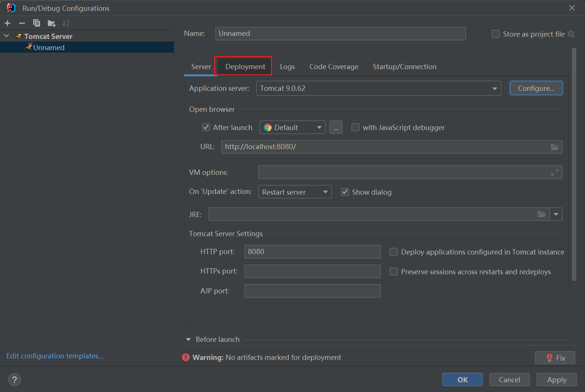The image size is (585, 392).
Task: Enable with JavaScript debugger checkbox
Action: pos(355,127)
